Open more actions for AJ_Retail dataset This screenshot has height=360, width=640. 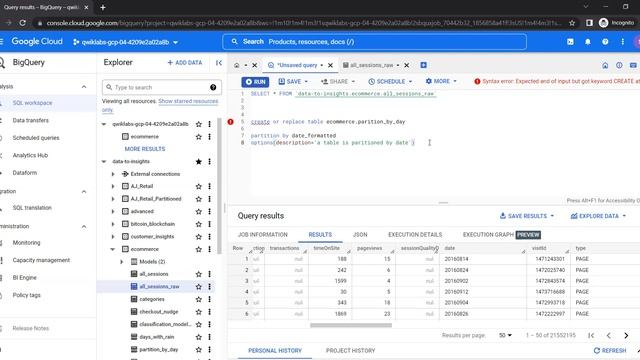[x=209, y=186]
